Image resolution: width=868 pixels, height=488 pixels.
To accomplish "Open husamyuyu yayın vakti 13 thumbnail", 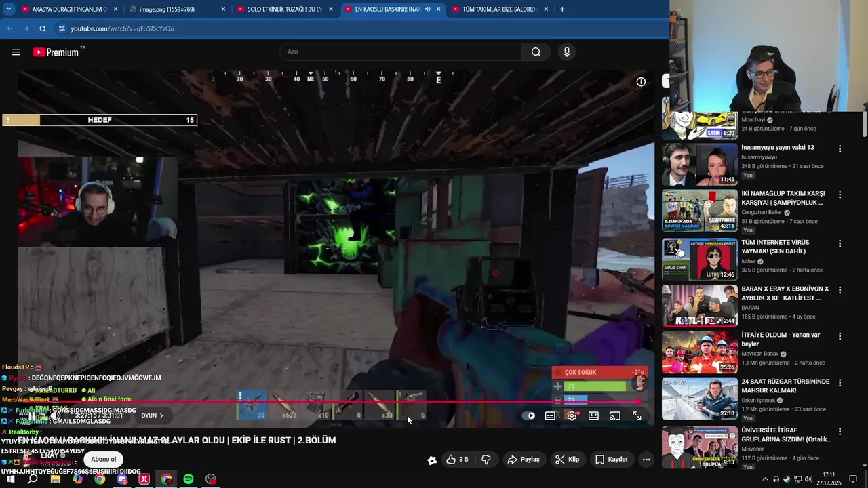I will point(699,164).
